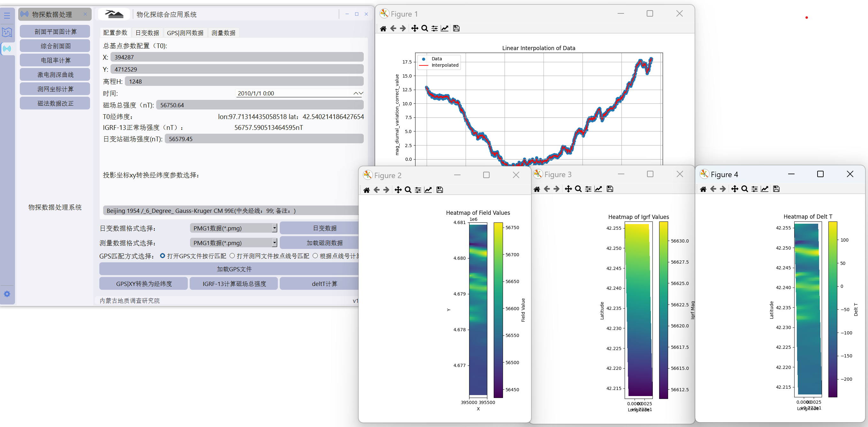Image resolution: width=868 pixels, height=427 pixels.
Task: Open the settings gear in left sidebar
Action: coord(7,294)
